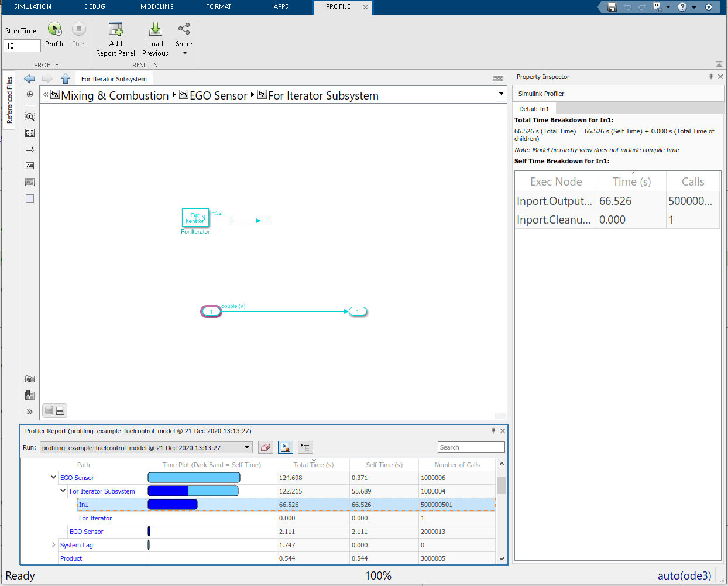
Task: Switch to the DEBUG tab
Action: (95, 7)
